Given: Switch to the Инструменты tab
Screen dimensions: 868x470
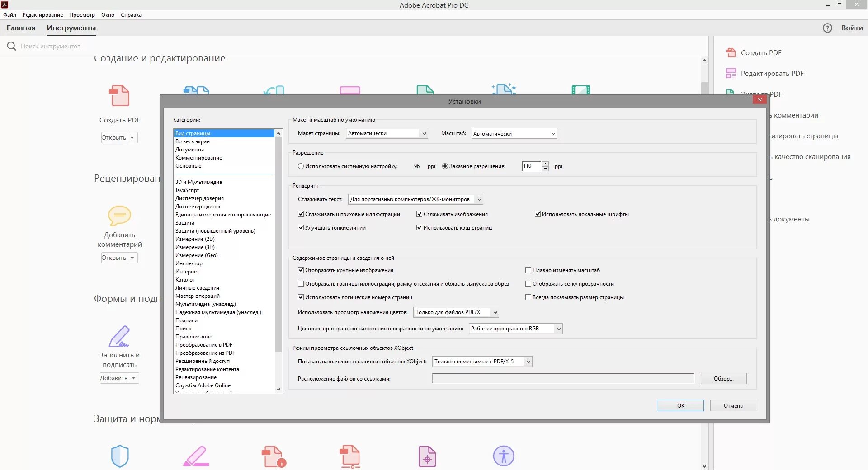Looking at the screenshot, I should [x=71, y=28].
